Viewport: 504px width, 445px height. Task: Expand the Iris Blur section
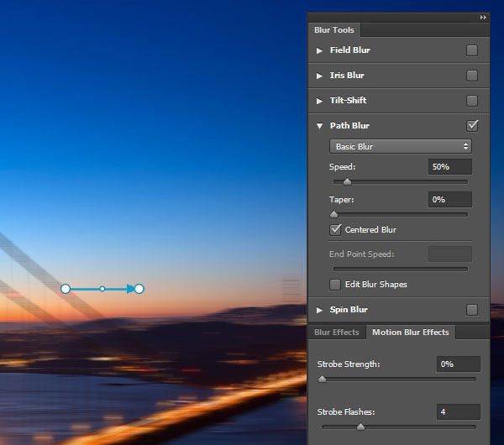[x=319, y=76]
